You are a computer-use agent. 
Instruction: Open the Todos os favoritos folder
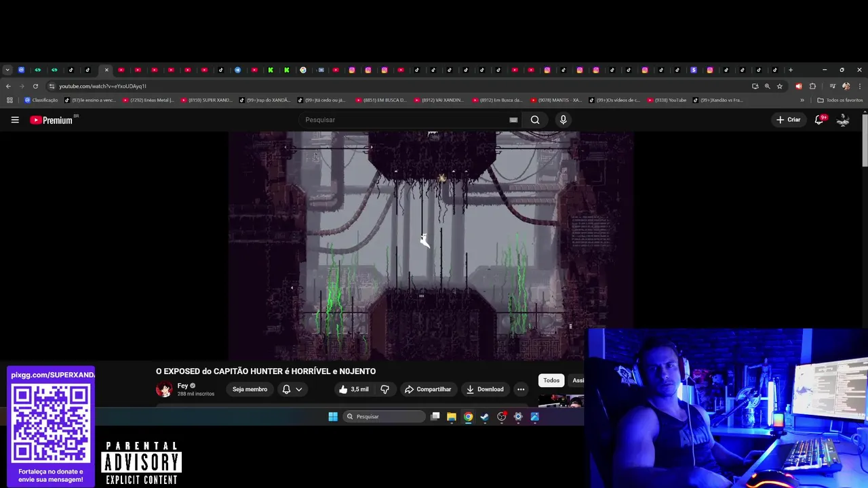click(840, 100)
